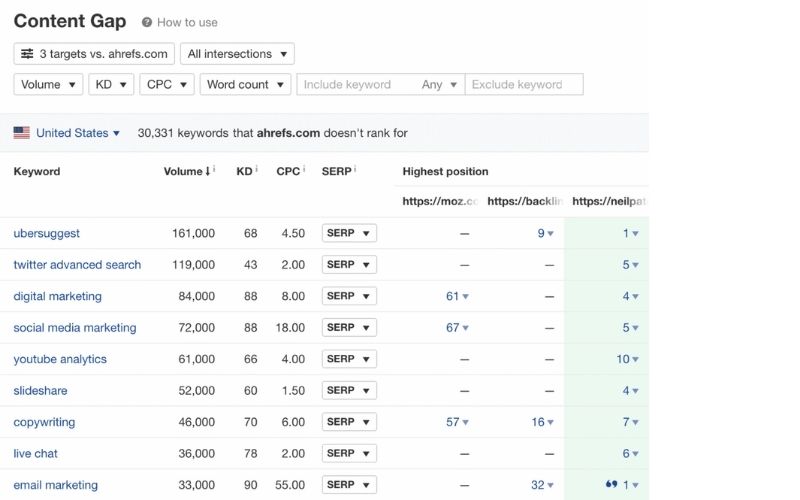Expand position 67 for social media marketing
The height and width of the screenshot is (500, 800).
(x=457, y=328)
